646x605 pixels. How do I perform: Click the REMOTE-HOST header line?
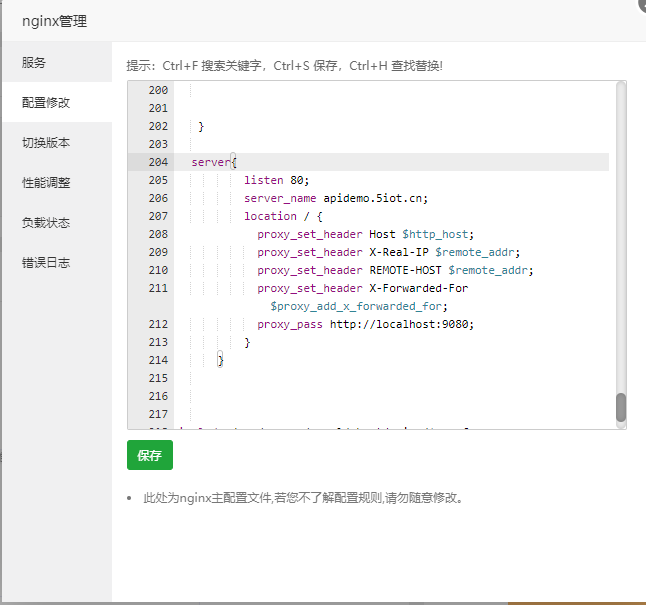tap(395, 270)
